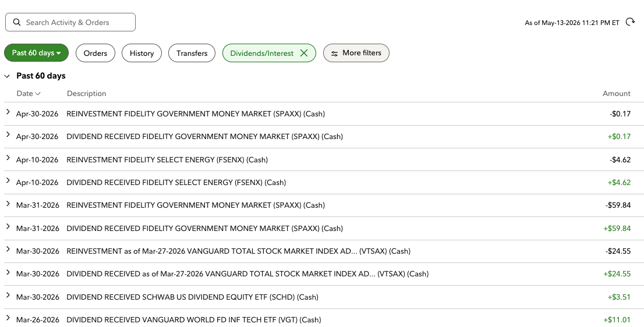Click the As of May-13-2026 timestamp
Screen dimensions: 644x327
(572, 23)
